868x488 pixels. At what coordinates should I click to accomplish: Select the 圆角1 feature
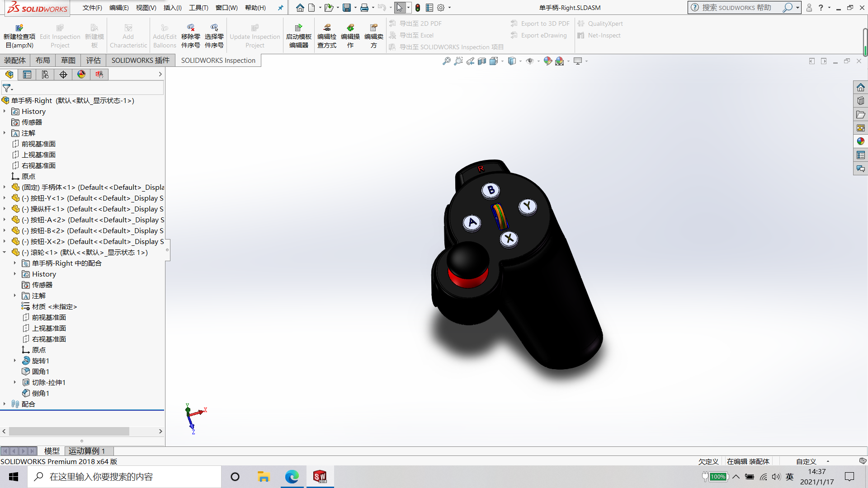point(40,371)
